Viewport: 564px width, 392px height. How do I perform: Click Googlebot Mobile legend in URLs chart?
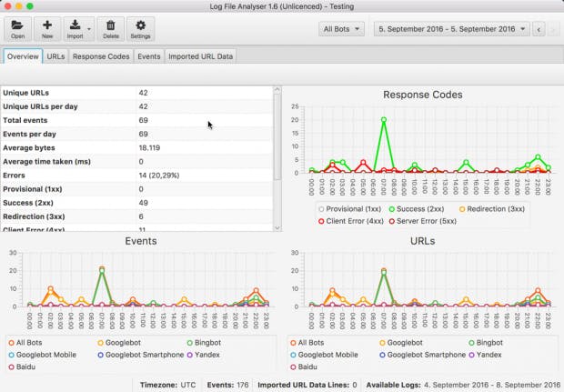325,355
